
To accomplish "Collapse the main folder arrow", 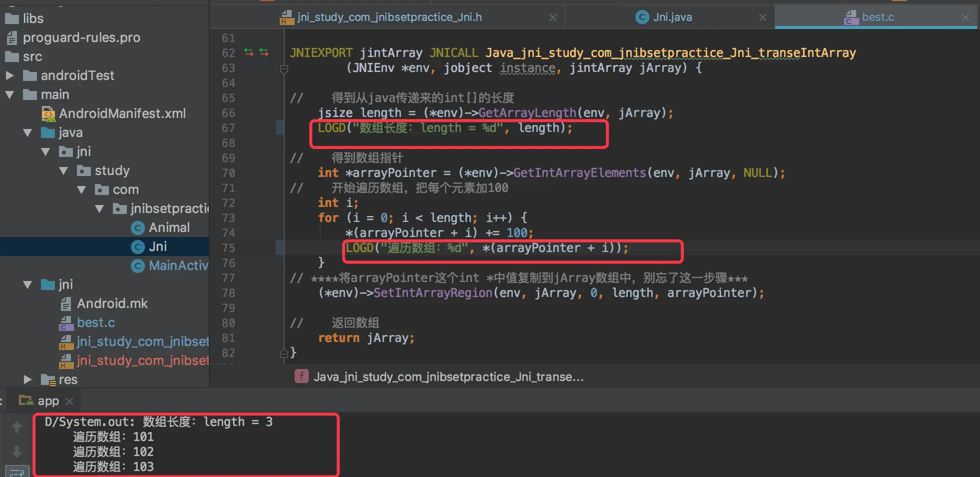I will click(9, 94).
